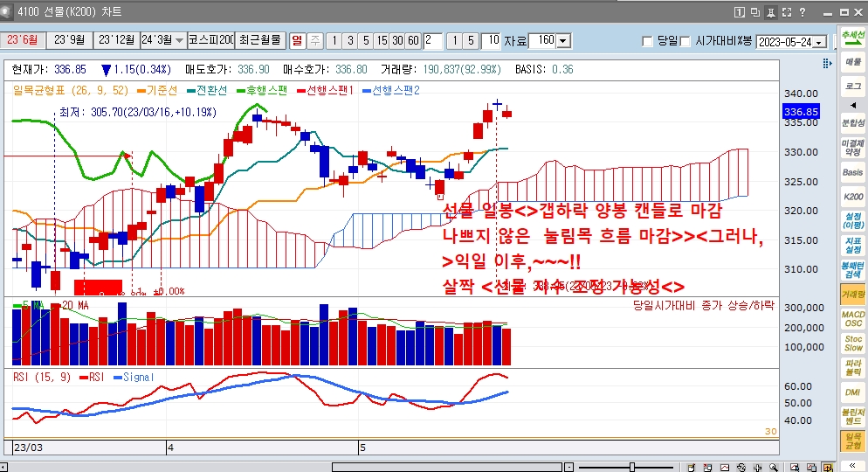Check the 당일 checkbox
Image resolution: width=868 pixels, height=472 pixels.
[647, 41]
